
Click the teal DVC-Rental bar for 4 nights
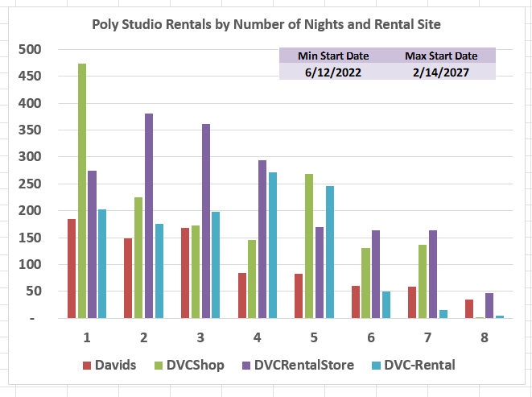(x=273, y=245)
